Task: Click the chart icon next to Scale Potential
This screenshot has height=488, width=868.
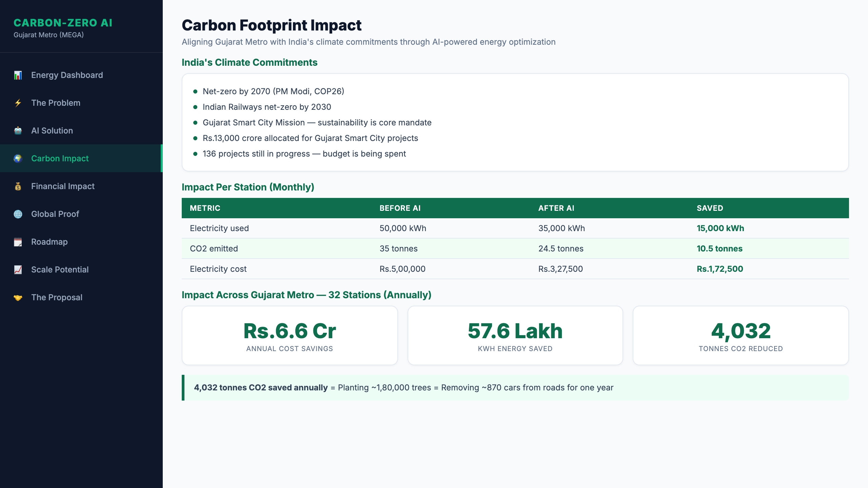Action: (x=19, y=269)
